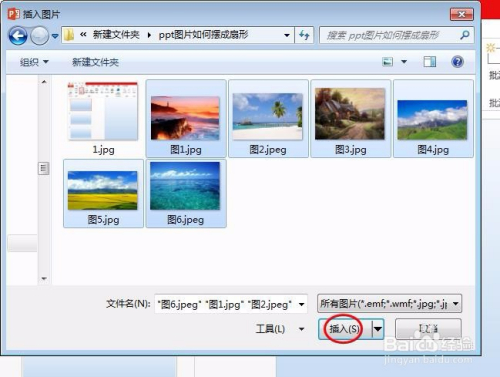The height and width of the screenshot is (377, 500).
Task: Select the 1.jpg thumbnail
Action: click(103, 111)
